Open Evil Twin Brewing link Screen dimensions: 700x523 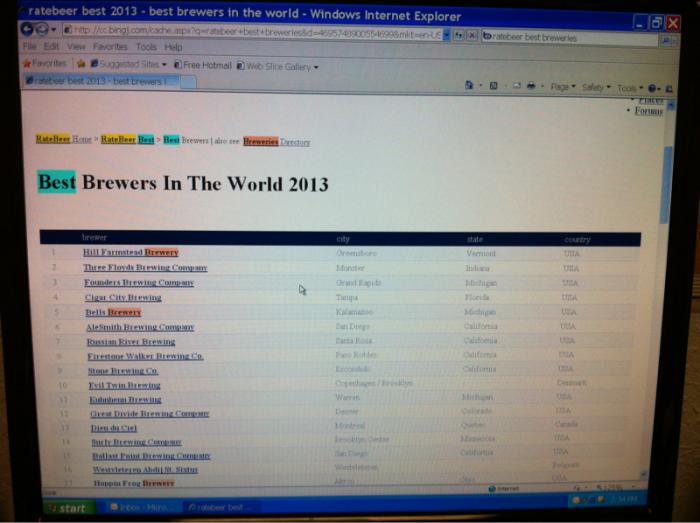click(124, 385)
